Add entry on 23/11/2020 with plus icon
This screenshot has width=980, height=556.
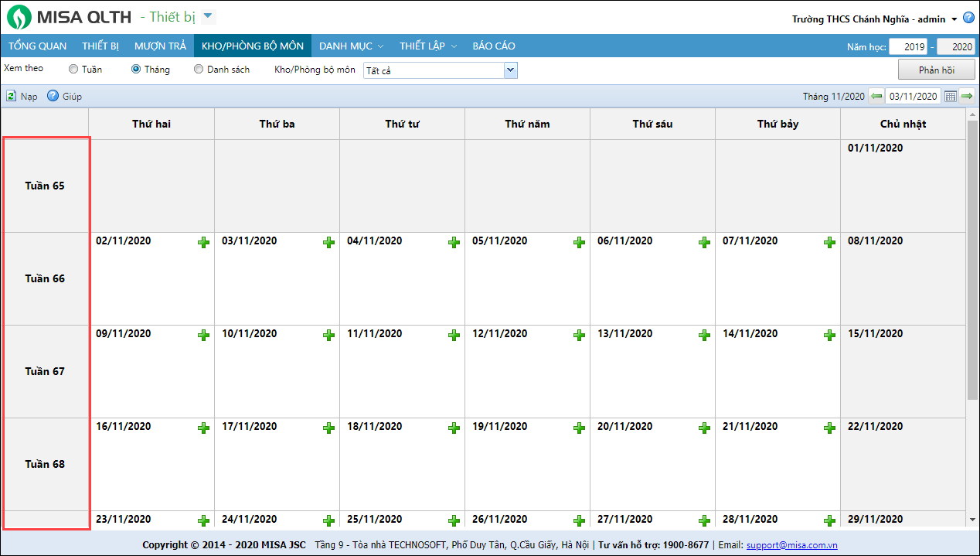203,520
